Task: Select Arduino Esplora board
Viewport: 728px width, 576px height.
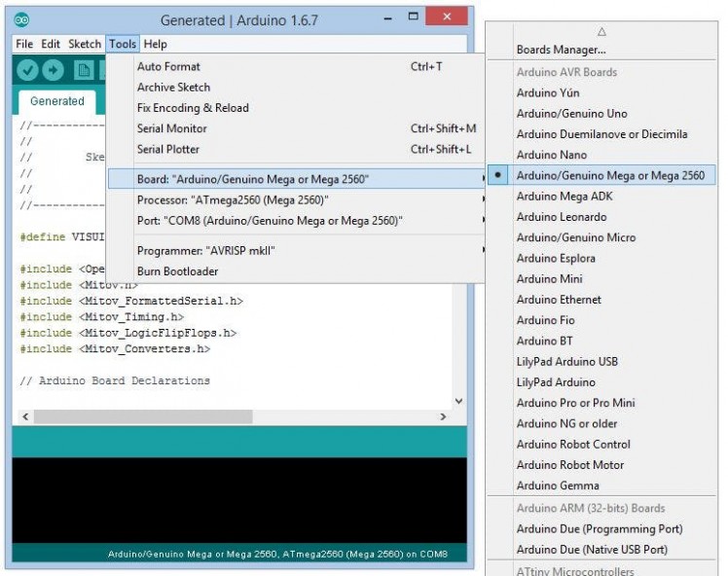Action: tap(601, 258)
